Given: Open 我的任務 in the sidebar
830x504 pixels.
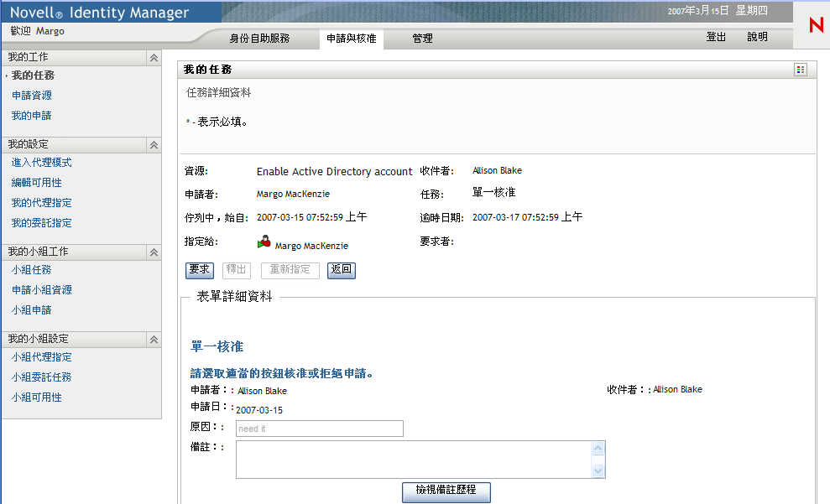Looking at the screenshot, I should tap(33, 75).
